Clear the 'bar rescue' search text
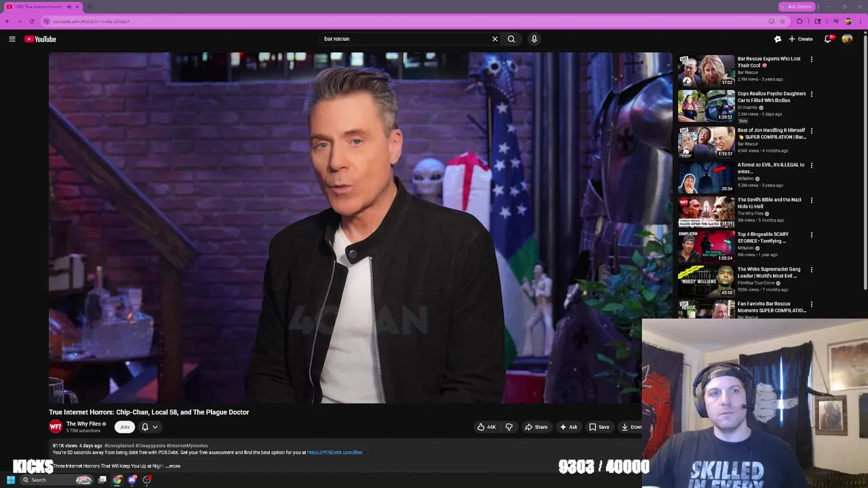The image size is (868, 488). tap(495, 39)
